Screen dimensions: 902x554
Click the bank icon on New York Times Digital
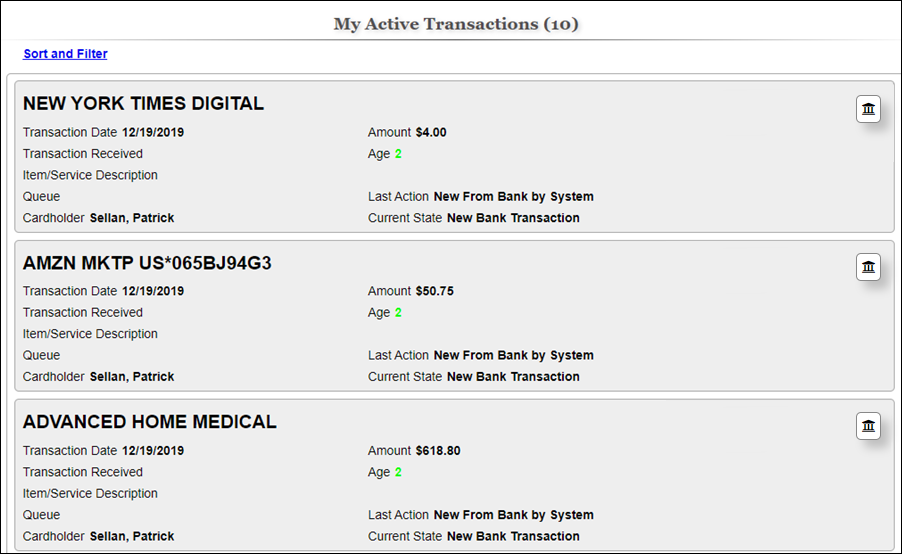click(x=868, y=109)
